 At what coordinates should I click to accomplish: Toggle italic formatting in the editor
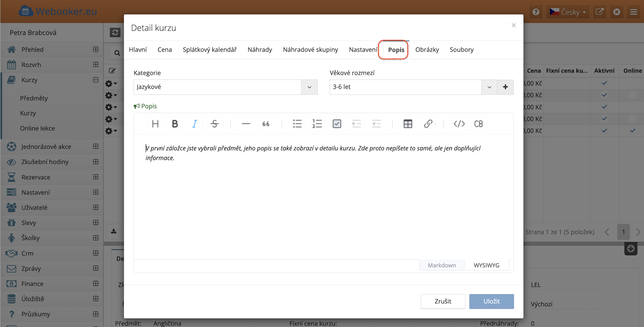point(195,124)
